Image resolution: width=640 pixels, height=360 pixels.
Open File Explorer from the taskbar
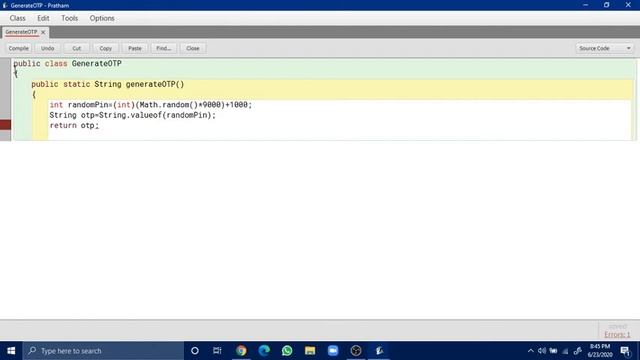[x=310, y=351]
